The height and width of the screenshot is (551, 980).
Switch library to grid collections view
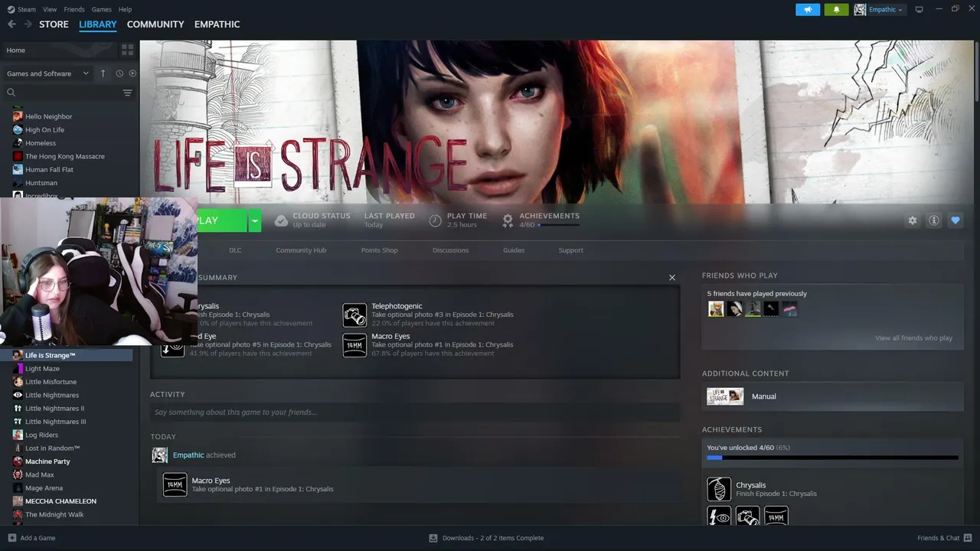click(x=127, y=50)
